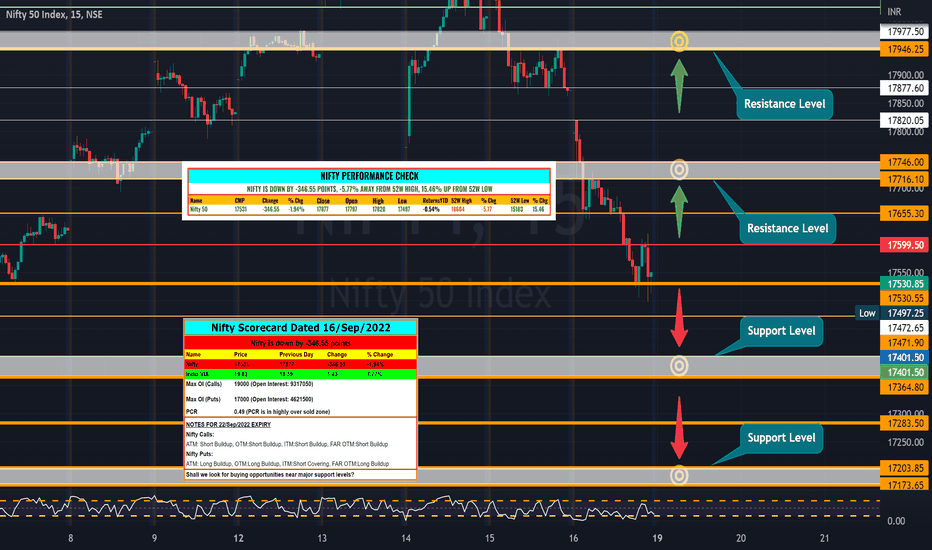Click the target circle in the 17203.85 support zone
The image size is (932, 550).
coord(679,475)
